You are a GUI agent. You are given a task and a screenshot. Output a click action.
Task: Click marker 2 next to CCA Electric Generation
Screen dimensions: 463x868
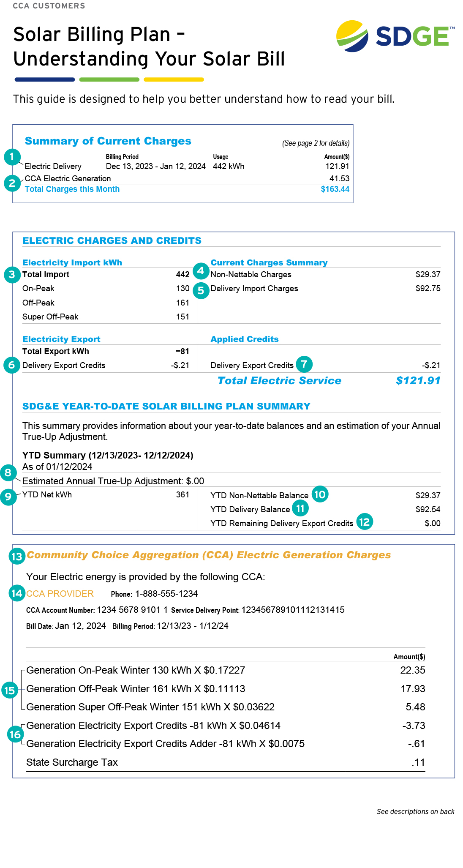[x=12, y=183]
